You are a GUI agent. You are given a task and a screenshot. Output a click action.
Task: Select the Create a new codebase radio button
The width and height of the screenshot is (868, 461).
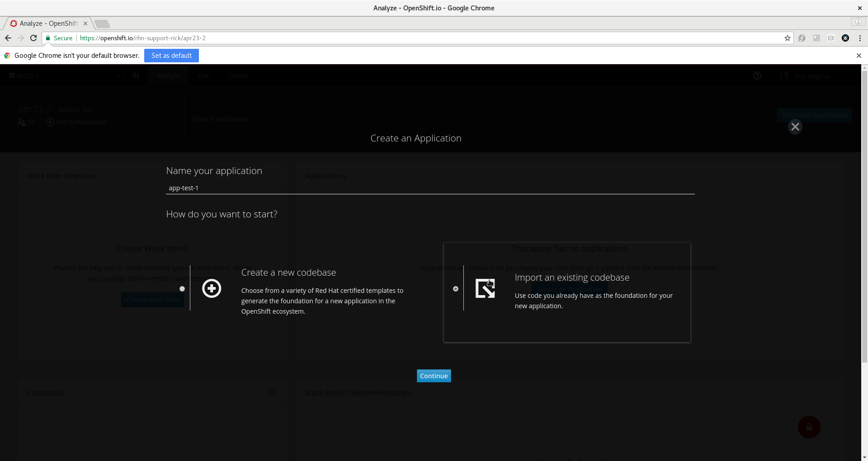(182, 289)
